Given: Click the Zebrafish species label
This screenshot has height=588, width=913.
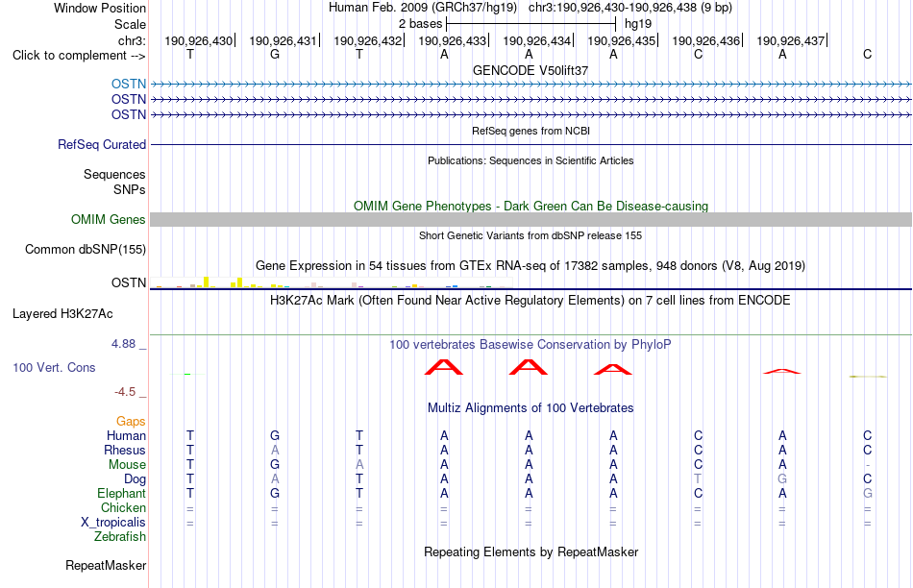Looking at the screenshot, I should [120, 537].
